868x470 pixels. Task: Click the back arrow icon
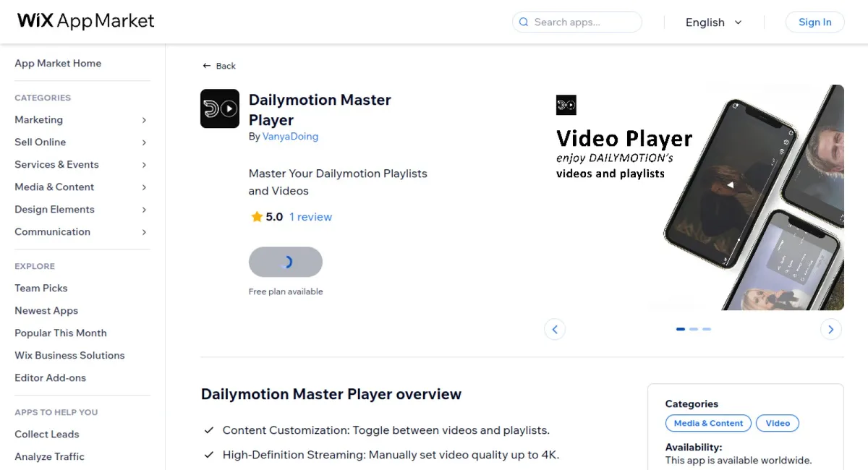(x=207, y=66)
